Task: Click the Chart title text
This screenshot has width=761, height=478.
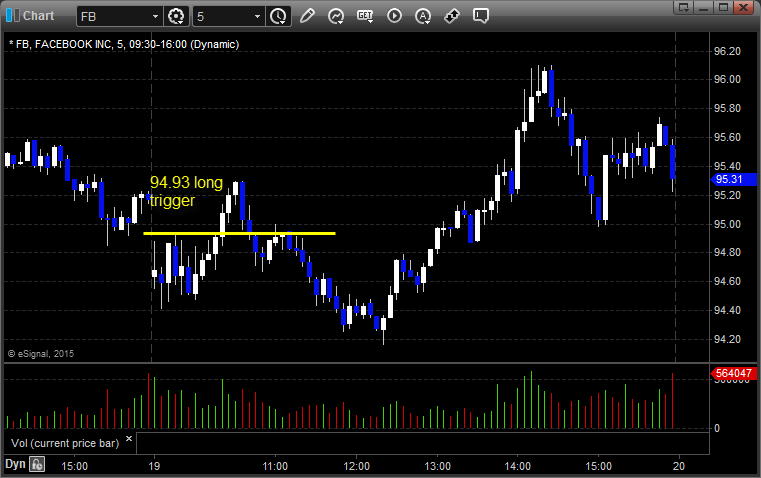Action: (39, 16)
